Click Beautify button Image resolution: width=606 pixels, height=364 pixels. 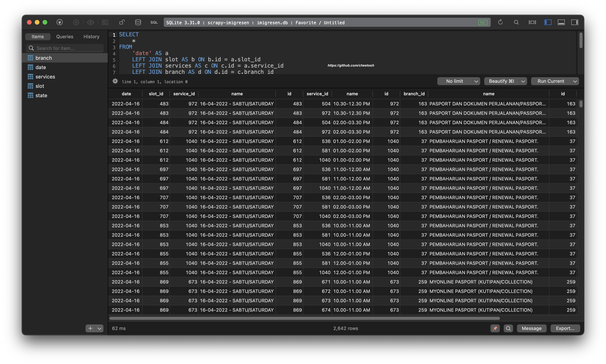point(501,81)
